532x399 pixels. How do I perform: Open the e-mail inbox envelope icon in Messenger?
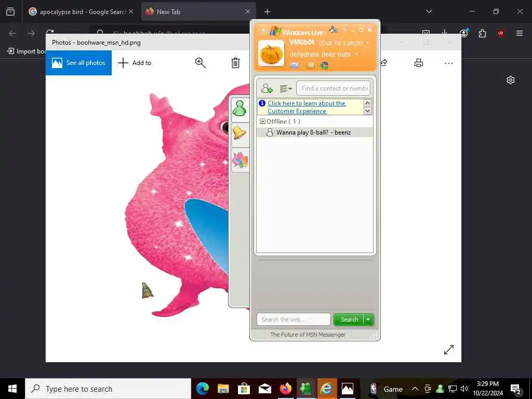tap(295, 65)
